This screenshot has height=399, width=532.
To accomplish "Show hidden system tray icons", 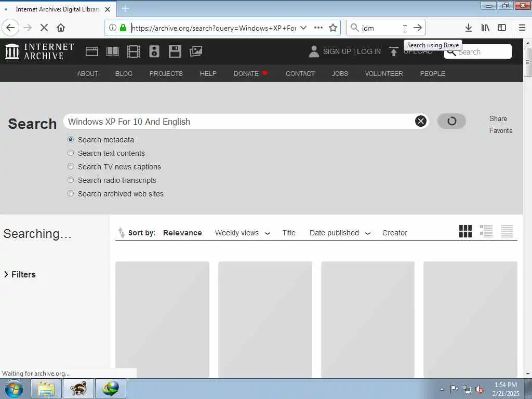I will point(442,389).
